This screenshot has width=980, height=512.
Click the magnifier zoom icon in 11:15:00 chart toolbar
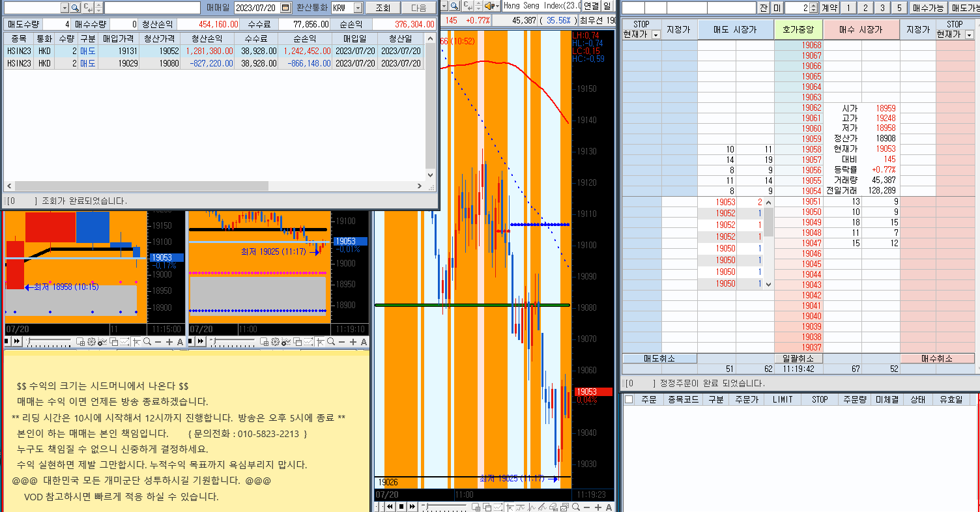coord(147,341)
